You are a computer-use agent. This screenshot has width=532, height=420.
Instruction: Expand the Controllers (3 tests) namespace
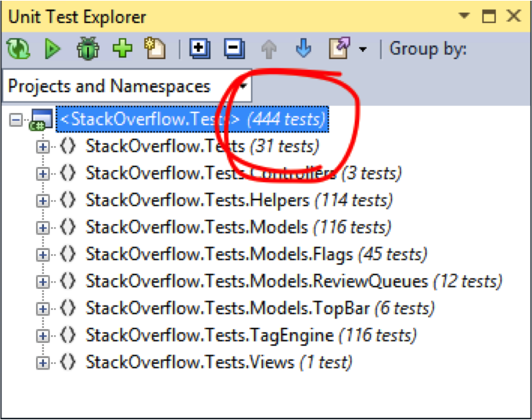(43, 174)
